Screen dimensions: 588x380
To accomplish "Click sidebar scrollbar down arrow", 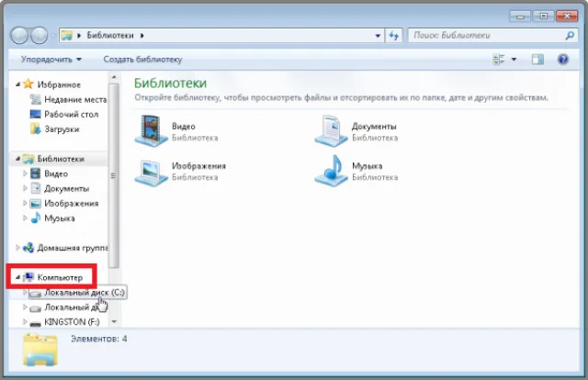I will click(x=114, y=321).
